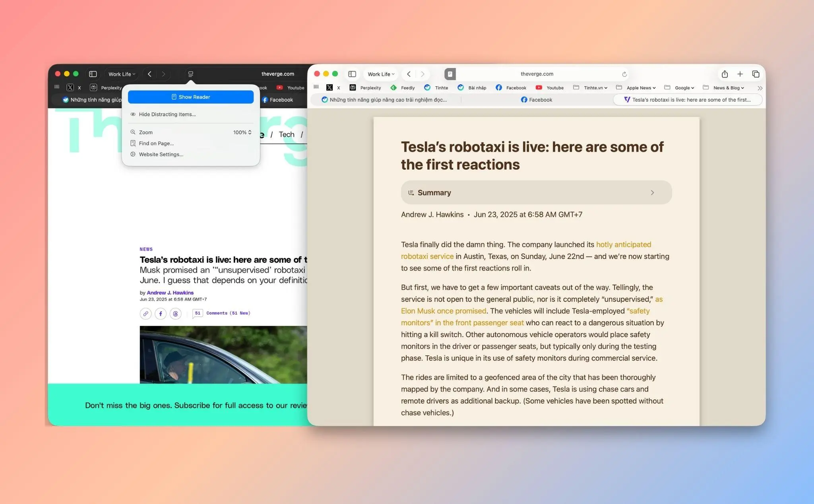Image resolution: width=814 pixels, height=504 pixels.
Task: Open the Tinhte bookmark in right window
Action: [436, 87]
